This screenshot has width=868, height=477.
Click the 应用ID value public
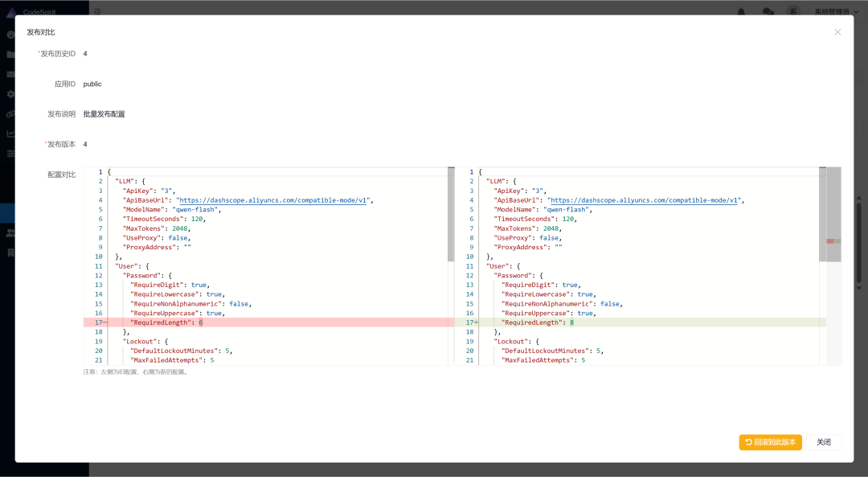(x=92, y=84)
